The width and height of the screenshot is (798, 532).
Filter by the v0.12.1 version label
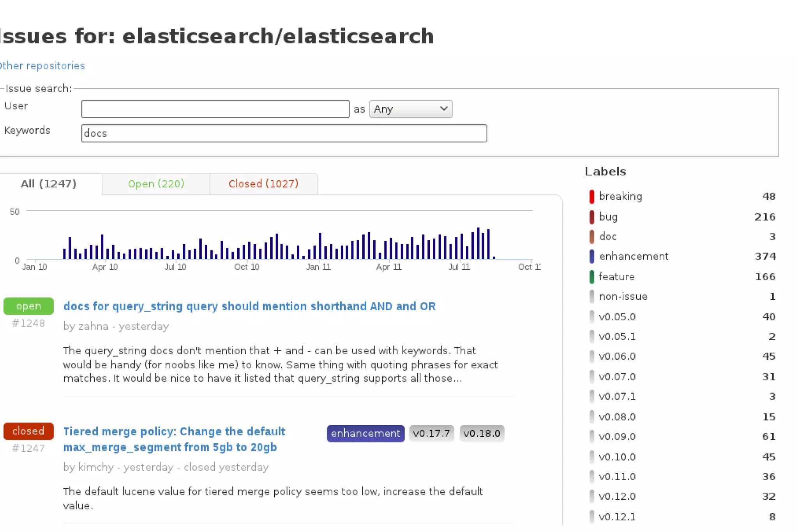click(x=617, y=517)
